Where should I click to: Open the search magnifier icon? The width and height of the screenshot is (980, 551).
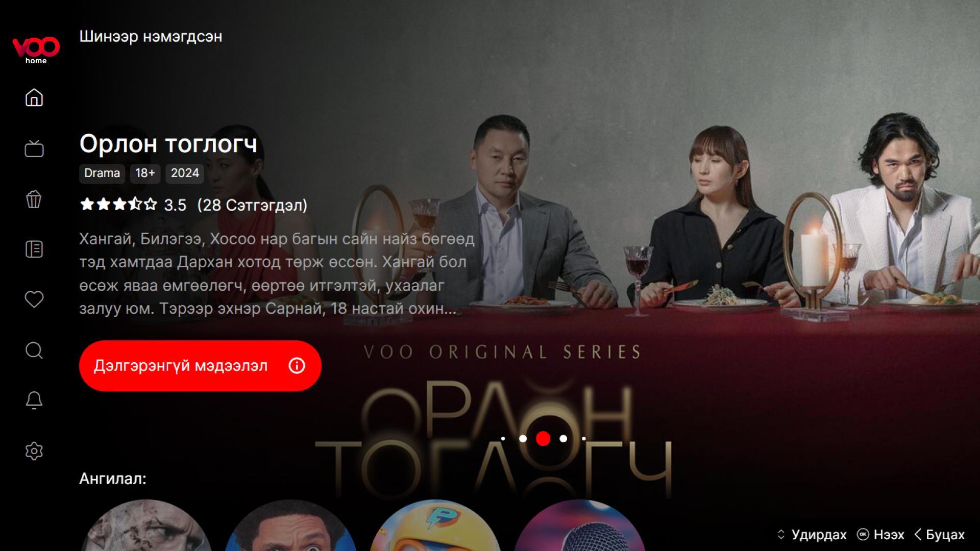point(34,350)
